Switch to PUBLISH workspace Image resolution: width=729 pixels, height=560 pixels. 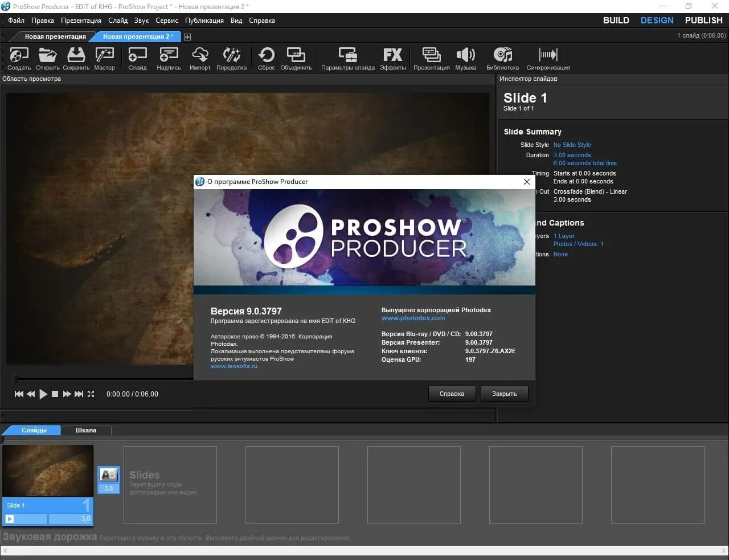[x=703, y=21]
